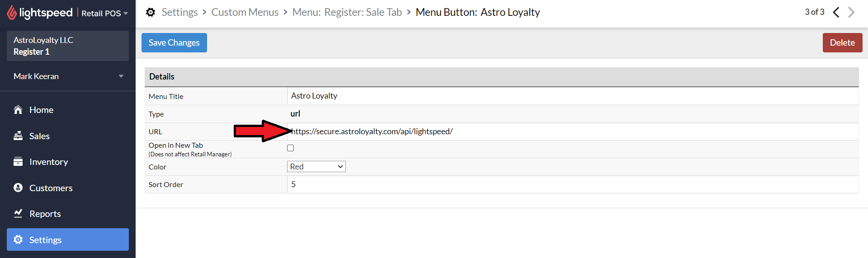Open Sales in sidebar navigation
This screenshot has height=258, width=868.
(68, 136)
